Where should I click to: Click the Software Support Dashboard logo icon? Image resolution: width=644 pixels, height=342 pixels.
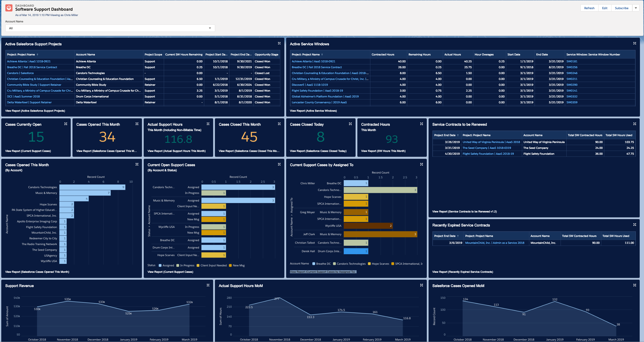9,8
